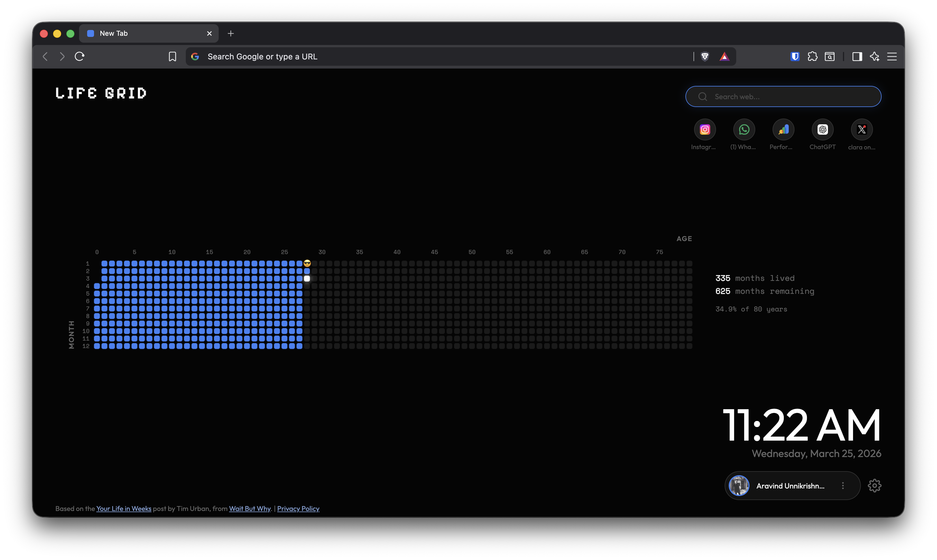The width and height of the screenshot is (937, 560).
Task: Open the WhatsApp shortcut
Action: pyautogui.click(x=744, y=129)
